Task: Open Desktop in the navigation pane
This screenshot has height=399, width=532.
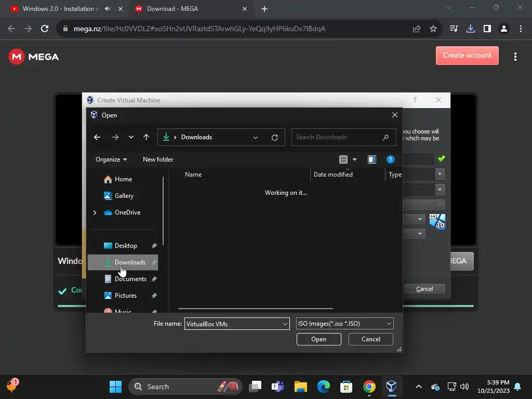Action: [126, 246]
